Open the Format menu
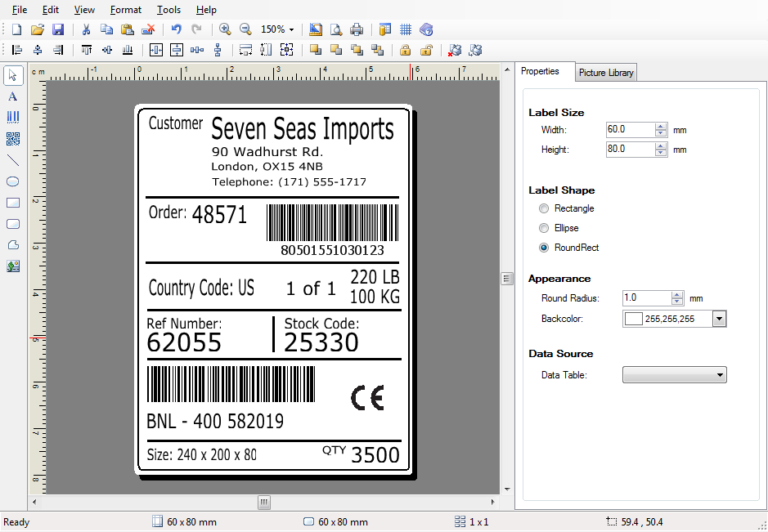The width and height of the screenshot is (768, 532). [125, 10]
